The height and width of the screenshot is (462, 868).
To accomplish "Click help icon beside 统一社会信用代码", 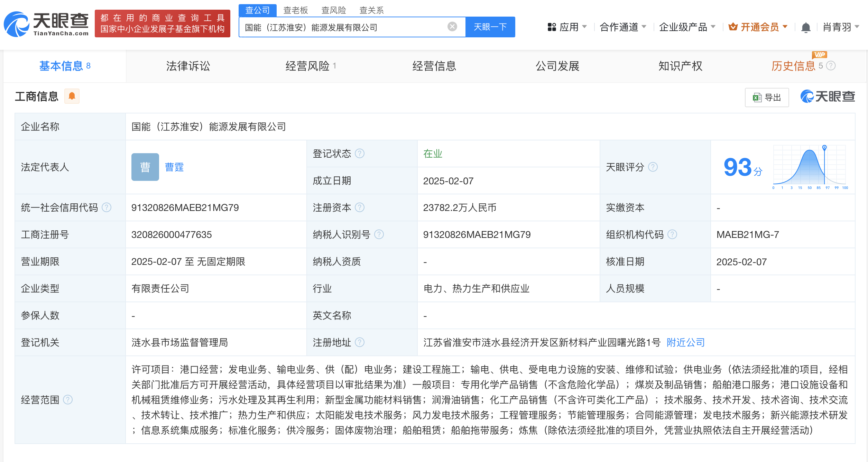I will [x=107, y=207].
